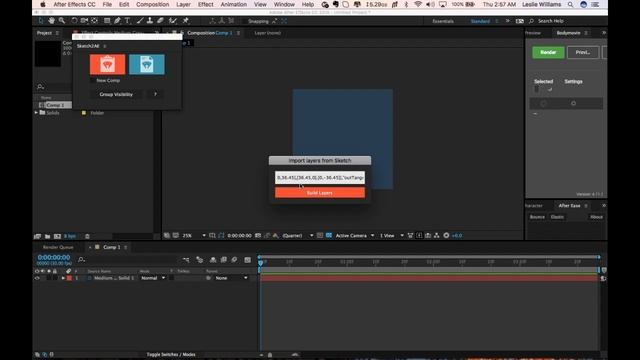
Task: Open the Effect menu
Action: pos(205,4)
